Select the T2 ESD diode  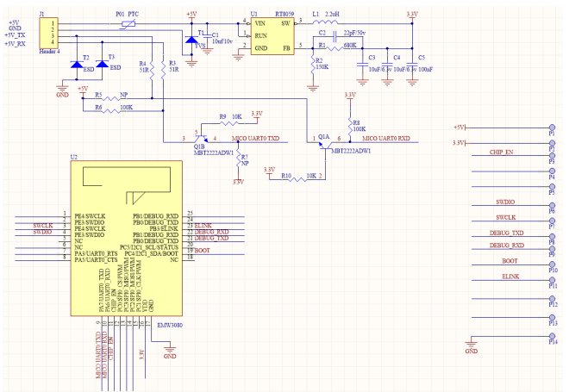77,66
